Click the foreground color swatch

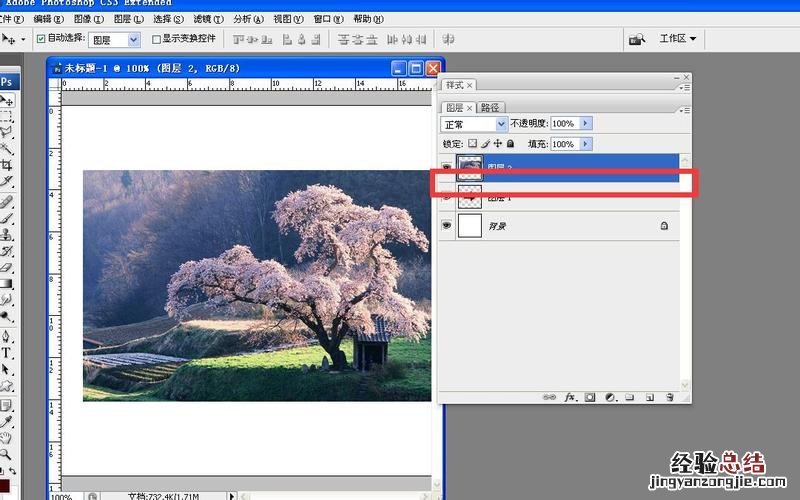click(x=4, y=486)
